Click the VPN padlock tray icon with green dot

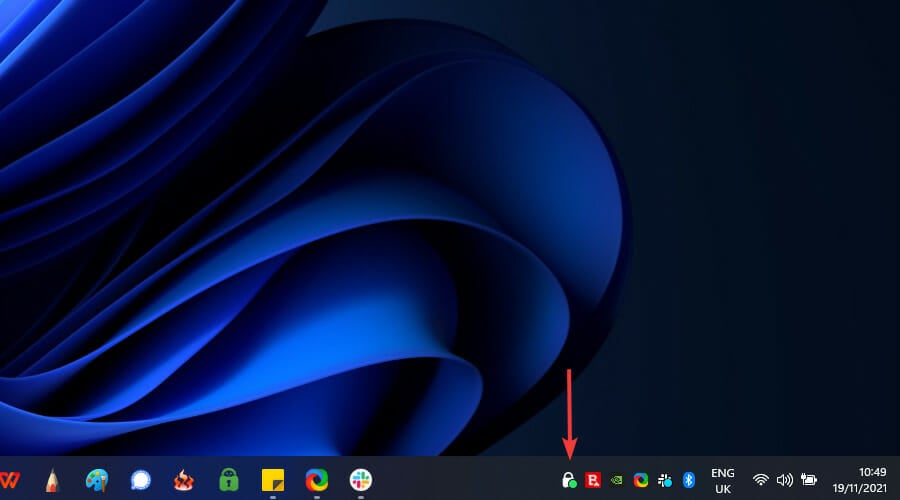tap(569, 480)
